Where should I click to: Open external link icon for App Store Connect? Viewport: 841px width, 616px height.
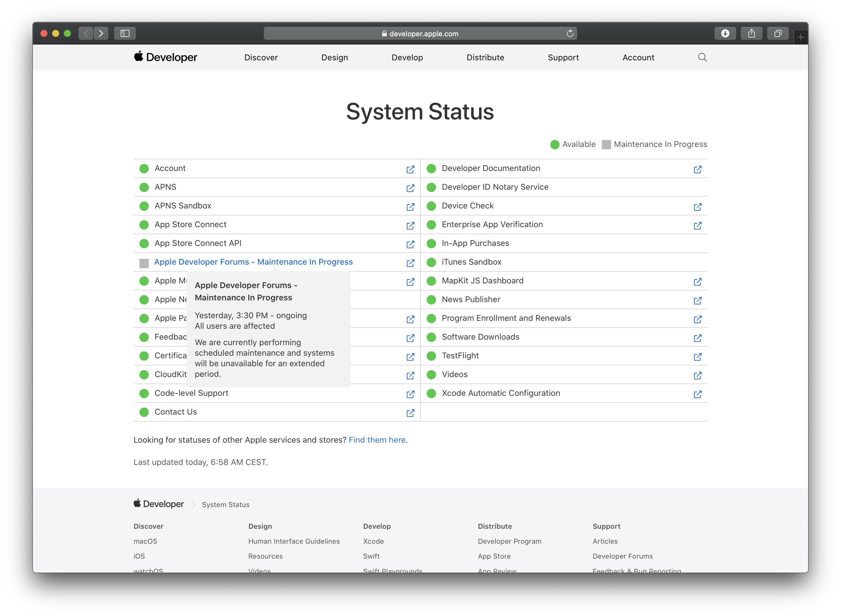click(410, 225)
